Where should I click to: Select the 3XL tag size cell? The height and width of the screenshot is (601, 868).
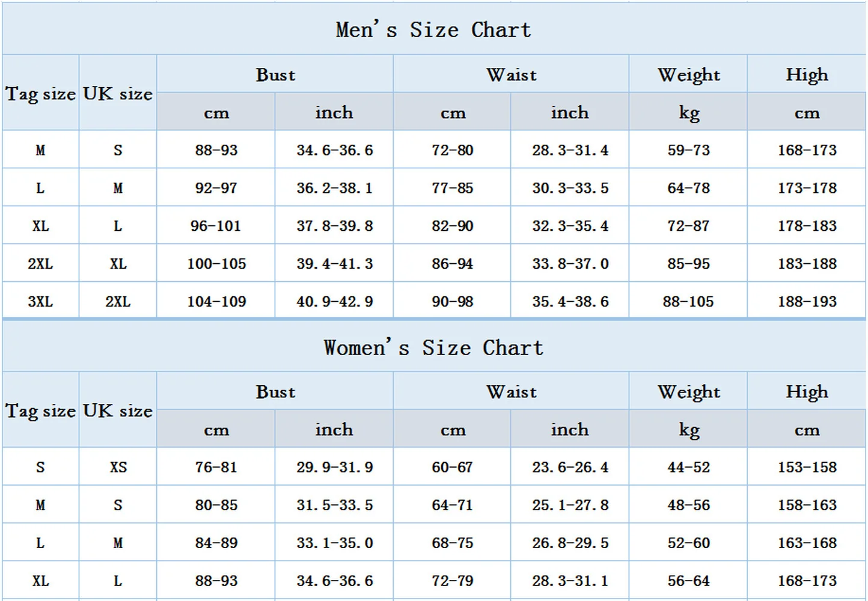point(40,302)
